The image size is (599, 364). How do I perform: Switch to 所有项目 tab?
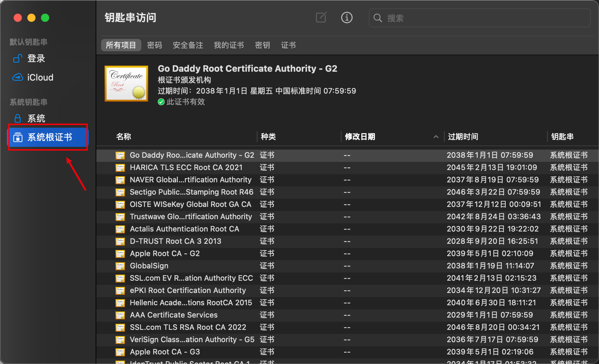pos(121,45)
